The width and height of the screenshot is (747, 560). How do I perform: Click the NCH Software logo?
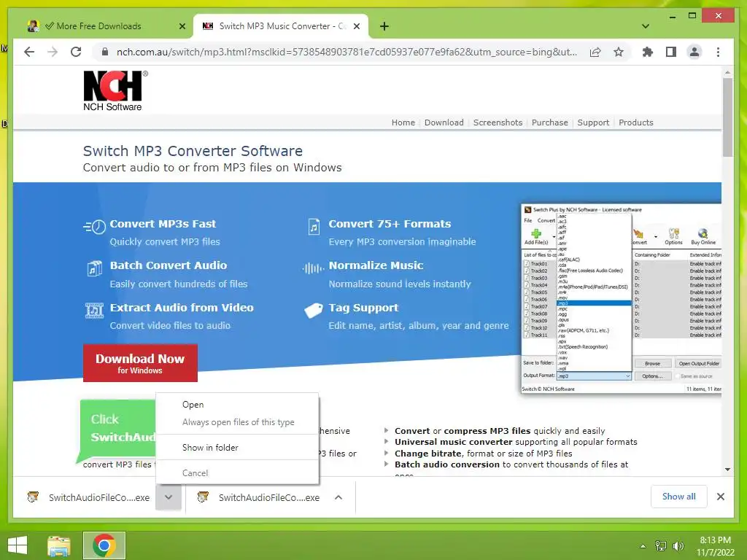tap(115, 91)
